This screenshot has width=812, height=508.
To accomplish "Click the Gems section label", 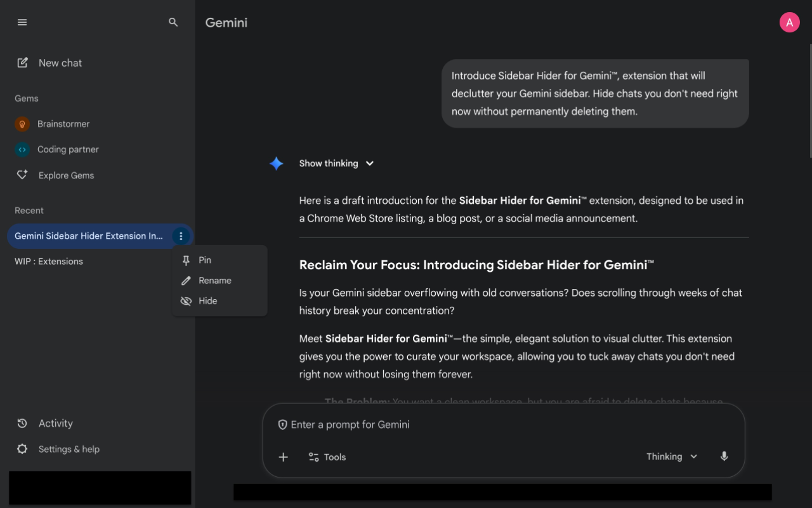I will pos(27,98).
